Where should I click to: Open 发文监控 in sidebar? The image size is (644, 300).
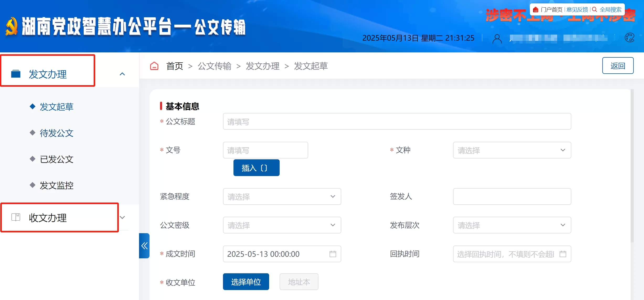pyautogui.click(x=56, y=186)
